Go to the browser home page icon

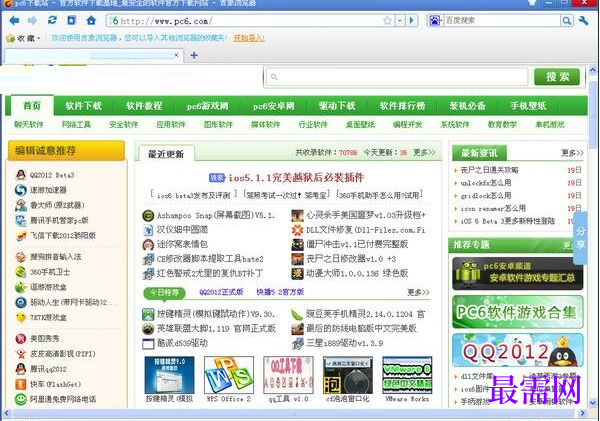click(x=91, y=20)
